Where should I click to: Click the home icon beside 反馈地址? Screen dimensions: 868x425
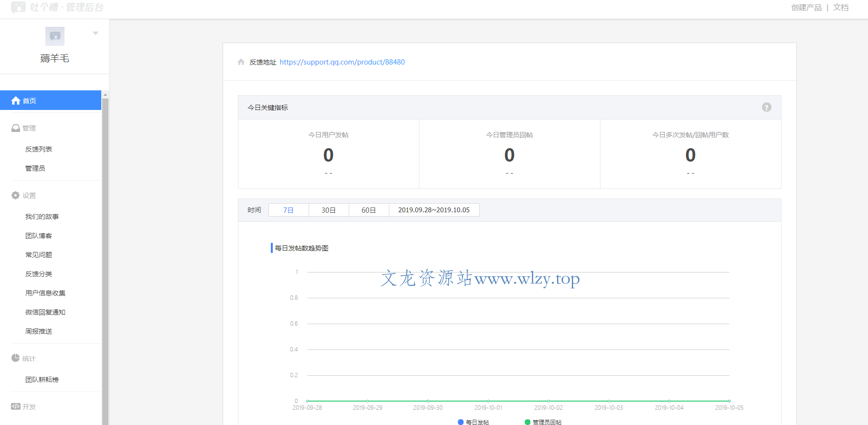click(241, 62)
